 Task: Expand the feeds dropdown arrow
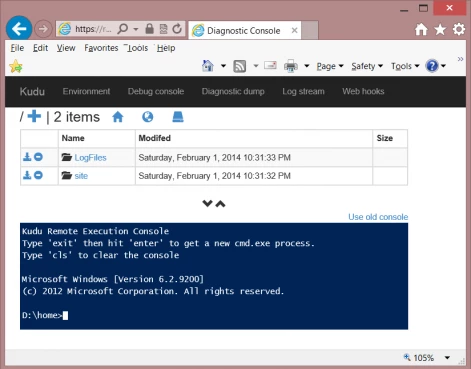coord(256,66)
